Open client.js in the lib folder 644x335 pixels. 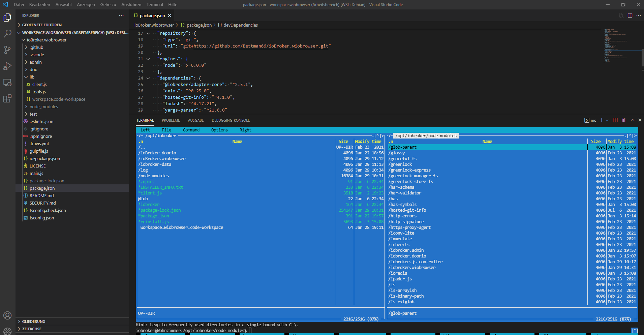click(x=72, y=84)
